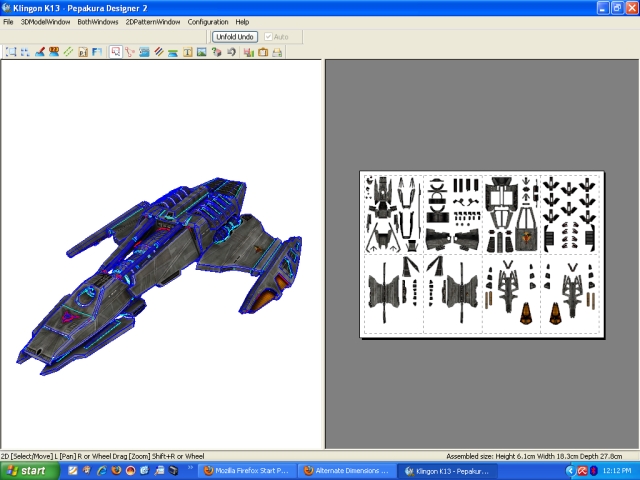This screenshot has height=480, width=640.
Task: Choose the red join/disjoin edges tool icon
Action: [130, 52]
